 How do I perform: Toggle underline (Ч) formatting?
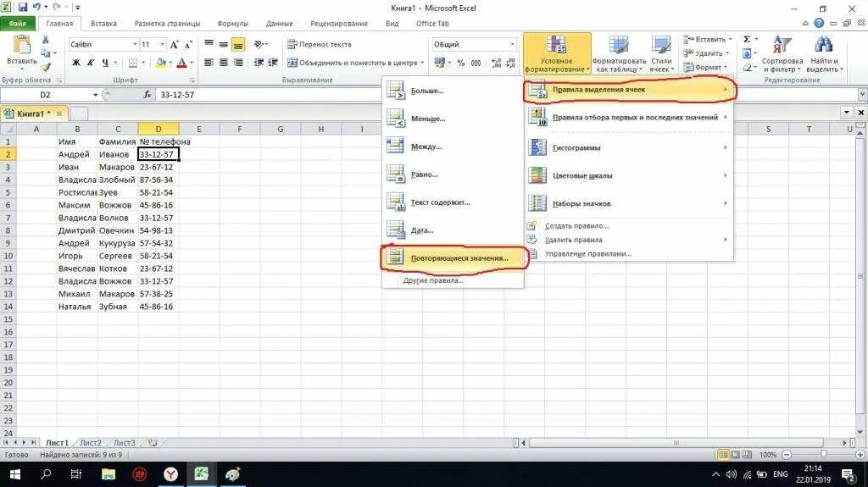click(104, 63)
